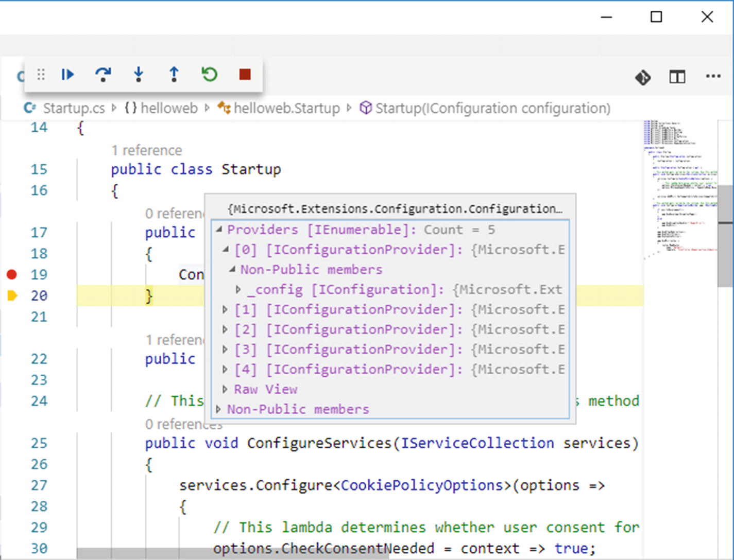Step Into with the down arrow icon
The width and height of the screenshot is (734, 560).
click(139, 75)
